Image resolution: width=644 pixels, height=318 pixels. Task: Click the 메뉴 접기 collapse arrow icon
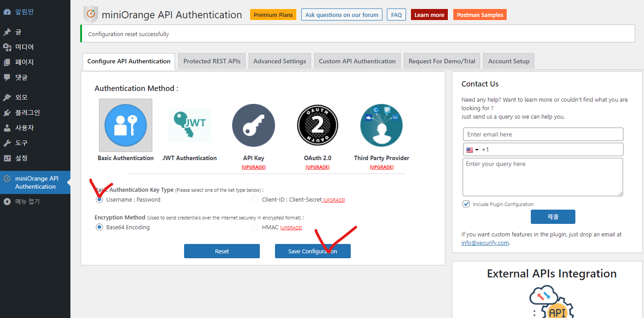pyautogui.click(x=7, y=202)
